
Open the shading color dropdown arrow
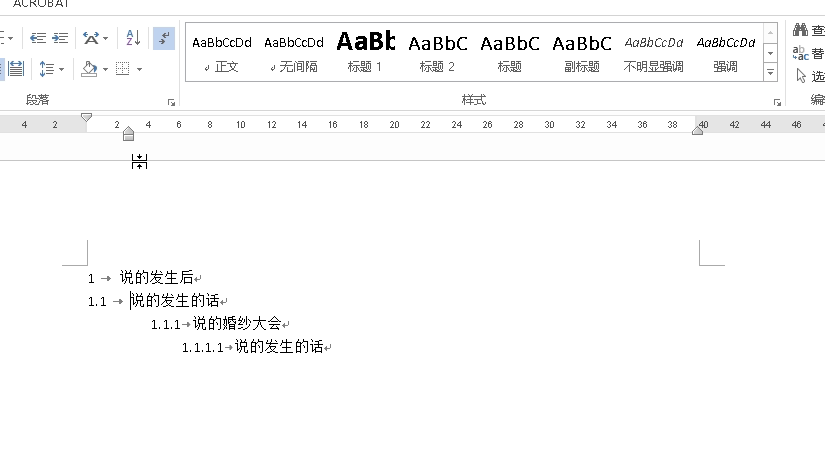point(105,69)
